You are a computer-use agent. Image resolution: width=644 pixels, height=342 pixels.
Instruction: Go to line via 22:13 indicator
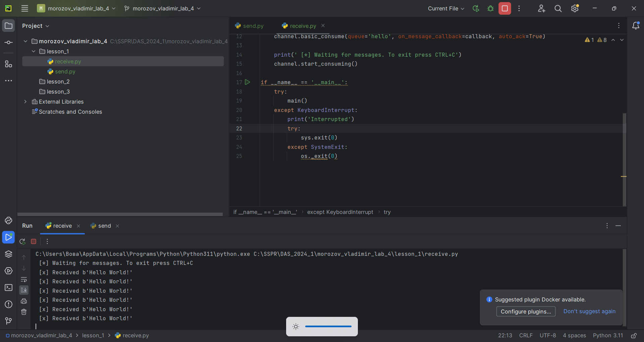point(505,335)
